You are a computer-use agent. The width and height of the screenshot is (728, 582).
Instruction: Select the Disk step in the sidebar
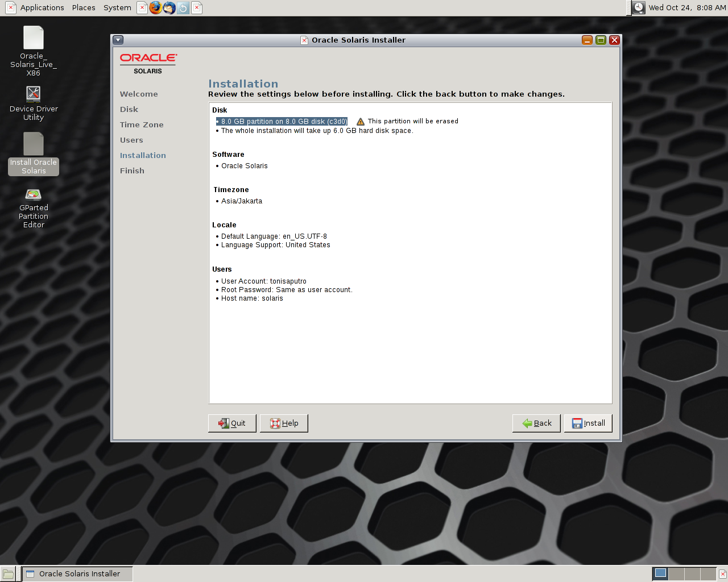click(x=129, y=109)
